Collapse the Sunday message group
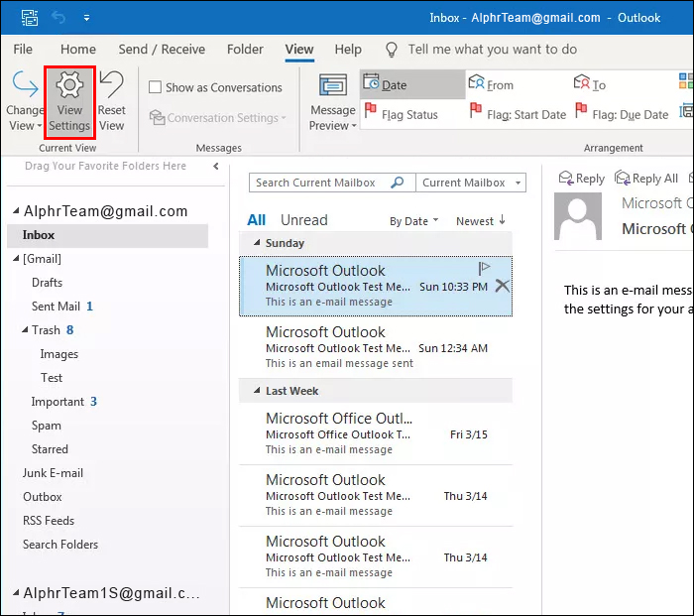The width and height of the screenshot is (694, 616). [x=257, y=243]
